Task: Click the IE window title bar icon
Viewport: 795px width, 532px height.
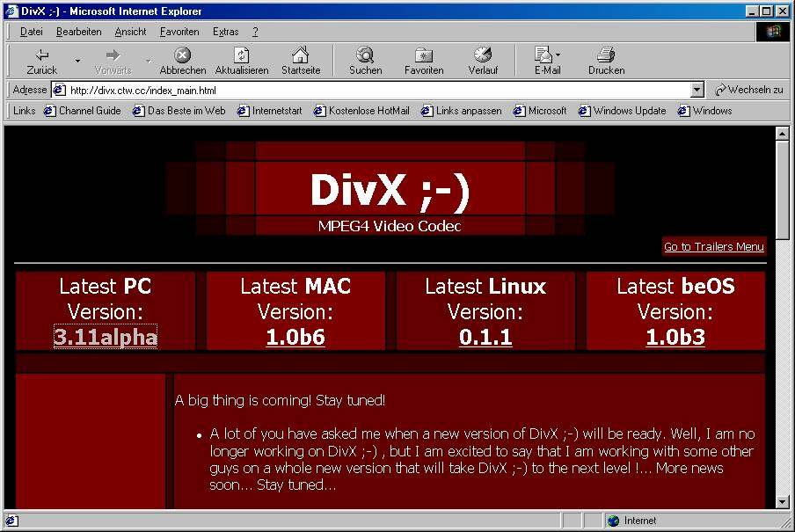Action: (x=11, y=11)
